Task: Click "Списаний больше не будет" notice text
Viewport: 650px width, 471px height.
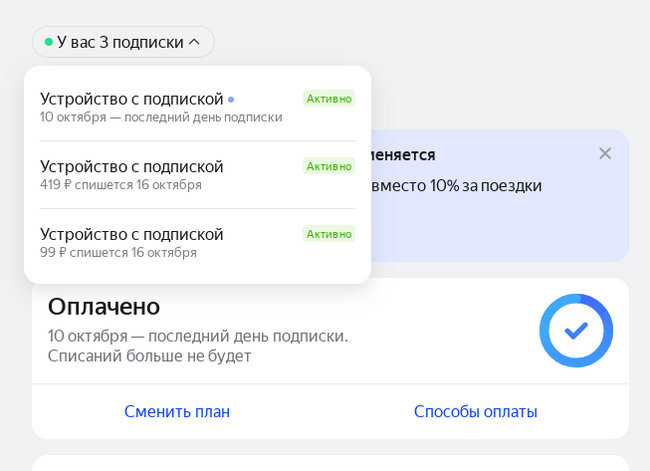Action: [149, 356]
